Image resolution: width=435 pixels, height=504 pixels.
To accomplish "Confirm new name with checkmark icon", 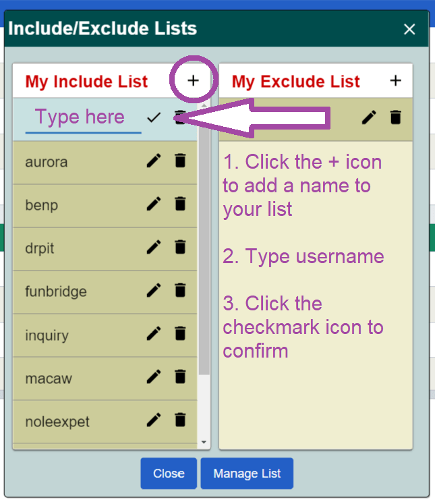I will (154, 117).
